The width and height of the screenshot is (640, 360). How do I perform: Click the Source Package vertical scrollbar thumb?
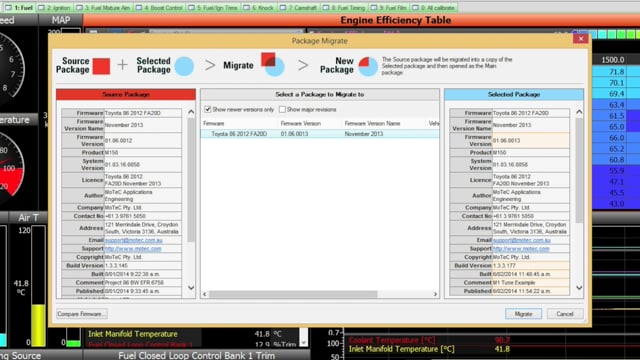click(x=191, y=180)
